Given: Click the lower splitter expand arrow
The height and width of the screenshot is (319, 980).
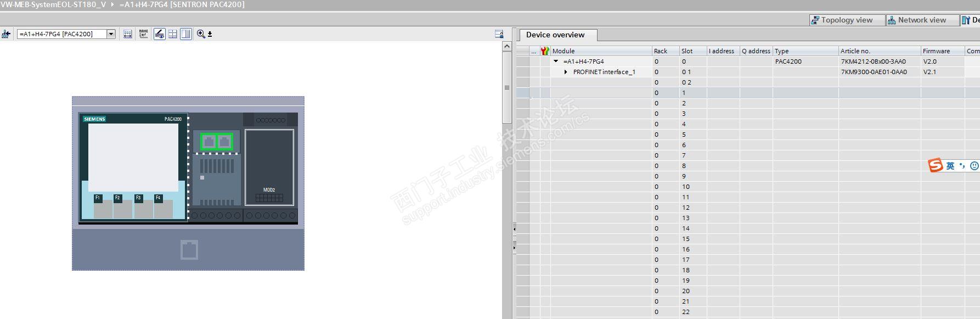Looking at the screenshot, I should coord(514,248).
